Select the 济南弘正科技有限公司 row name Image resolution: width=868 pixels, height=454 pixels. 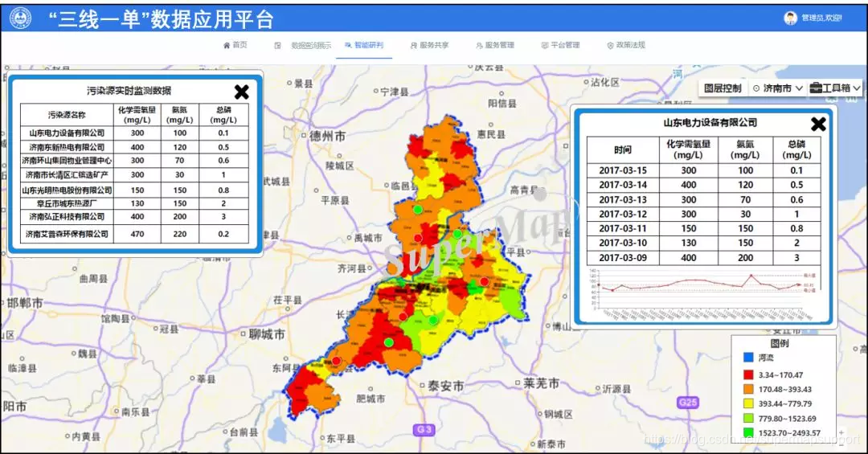tap(67, 216)
